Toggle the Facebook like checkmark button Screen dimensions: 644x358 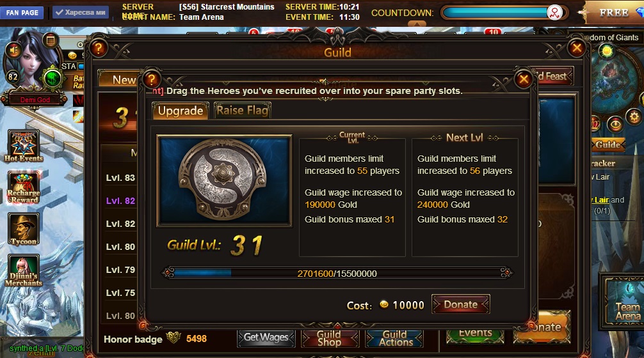pos(81,12)
